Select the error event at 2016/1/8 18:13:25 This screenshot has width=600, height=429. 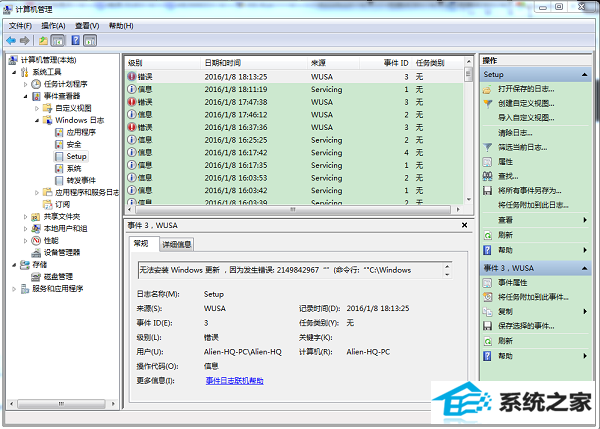[295, 77]
